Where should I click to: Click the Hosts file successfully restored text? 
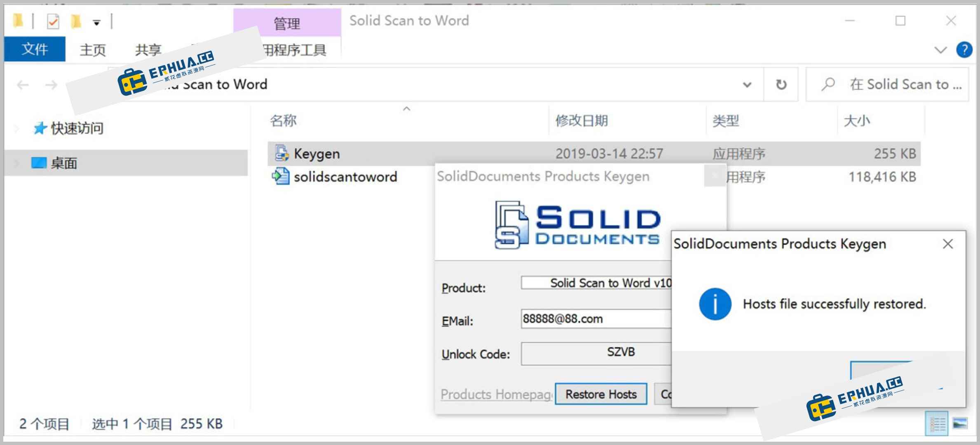coord(834,304)
